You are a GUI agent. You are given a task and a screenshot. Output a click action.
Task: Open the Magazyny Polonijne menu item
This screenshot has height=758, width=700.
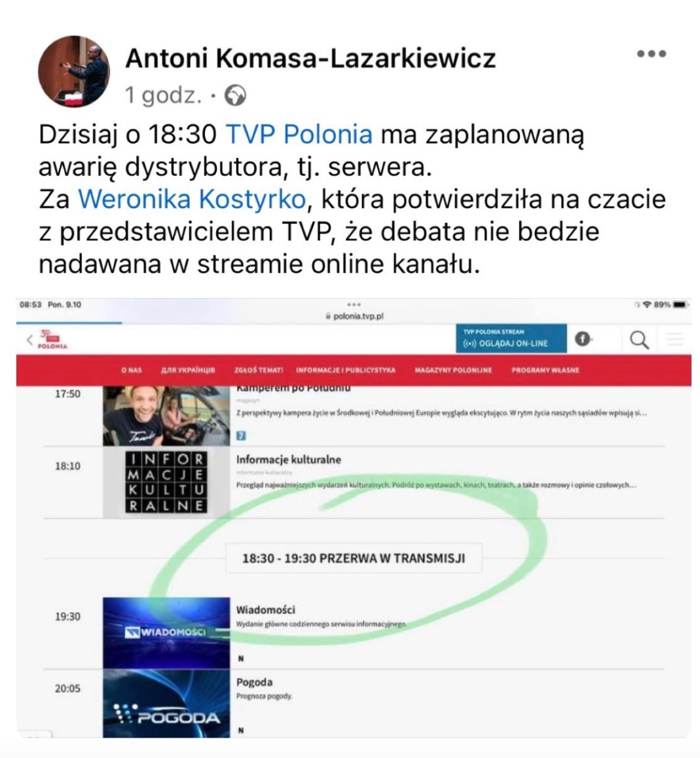coord(453,370)
